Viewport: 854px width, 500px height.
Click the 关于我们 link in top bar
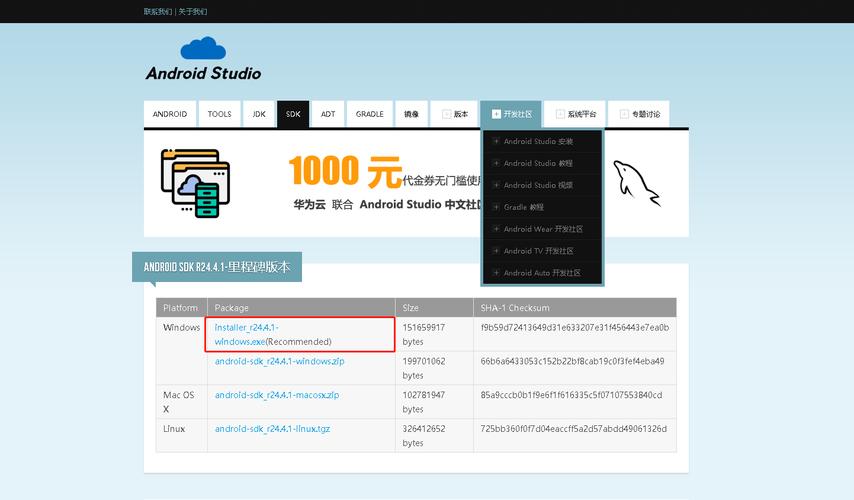(x=193, y=11)
